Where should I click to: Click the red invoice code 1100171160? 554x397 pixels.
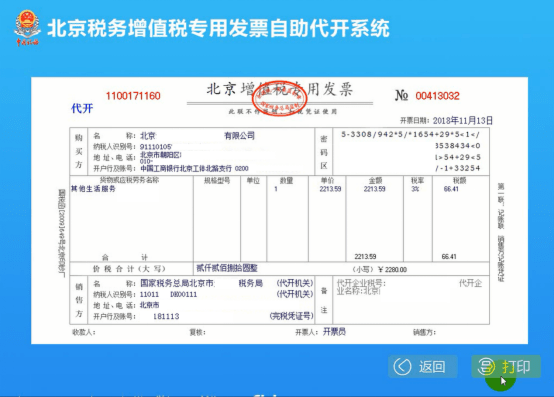(x=133, y=96)
